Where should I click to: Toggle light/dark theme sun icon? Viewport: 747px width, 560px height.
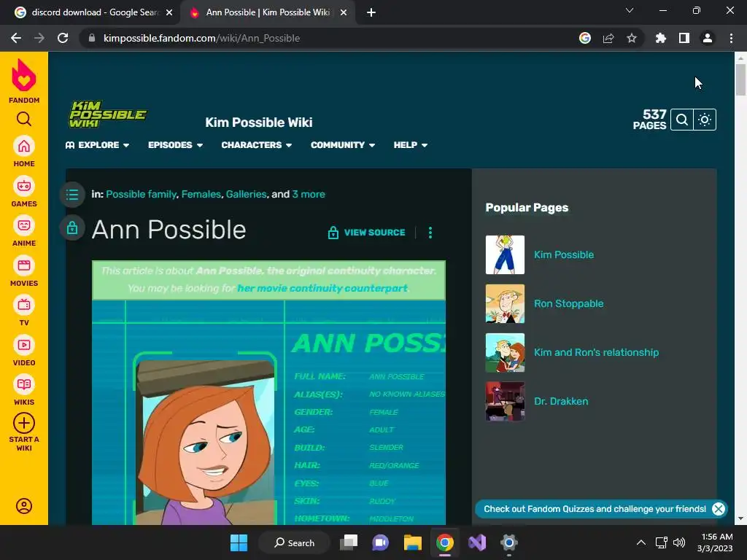pos(705,120)
